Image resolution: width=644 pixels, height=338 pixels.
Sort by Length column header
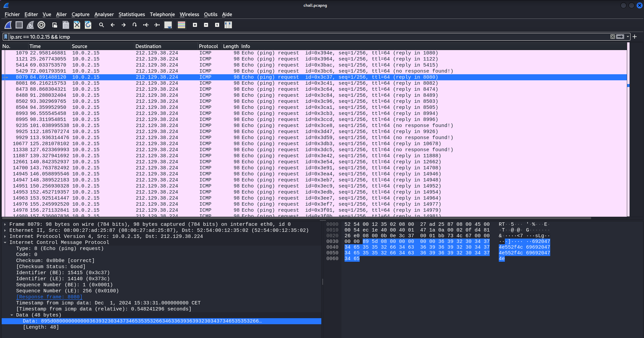click(231, 46)
